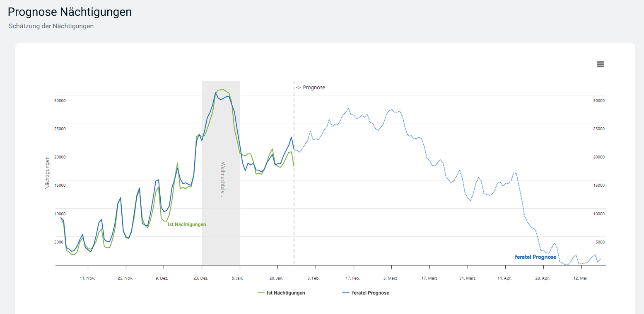
Task: Open the chart context menu hamburger icon
Action: [x=600, y=64]
